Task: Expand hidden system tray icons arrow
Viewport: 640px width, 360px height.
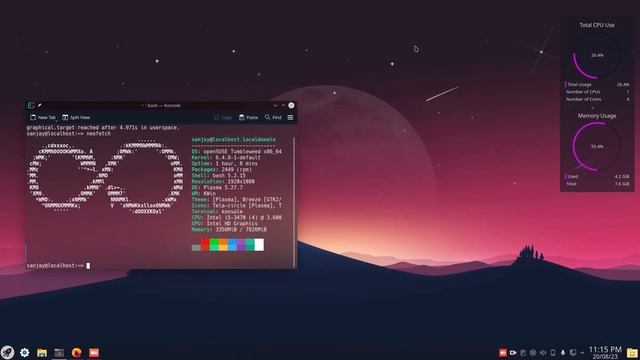Action: 582,353
